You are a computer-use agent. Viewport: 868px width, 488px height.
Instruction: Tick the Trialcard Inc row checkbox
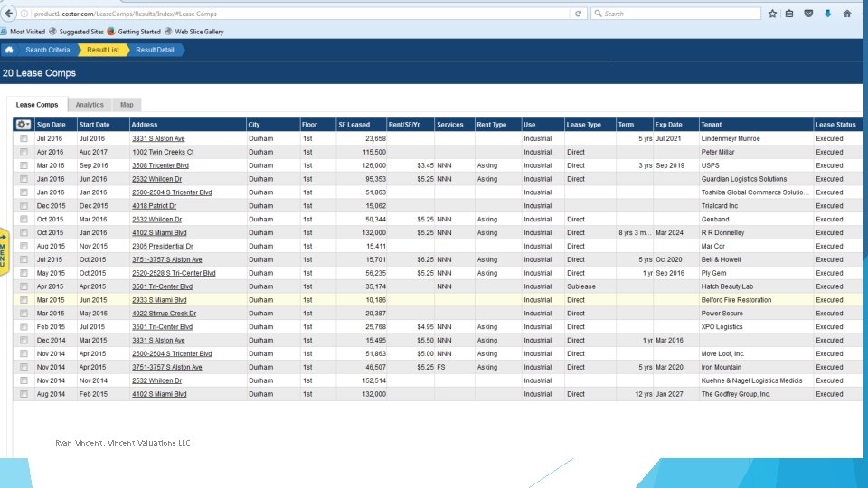pos(24,206)
